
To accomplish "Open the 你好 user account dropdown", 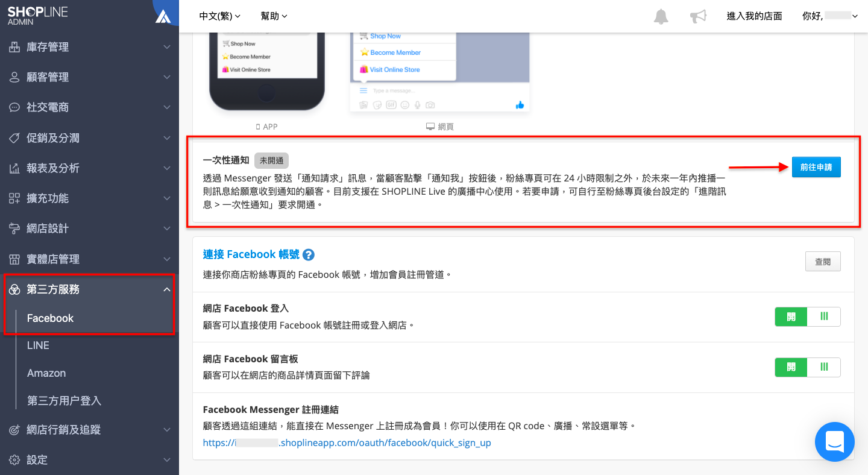I will pos(830,16).
